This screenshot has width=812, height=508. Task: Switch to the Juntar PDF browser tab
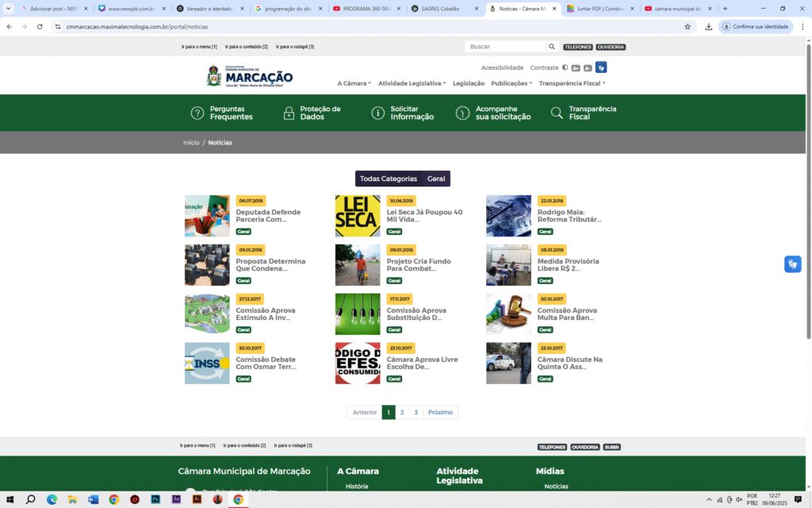[x=601, y=9]
